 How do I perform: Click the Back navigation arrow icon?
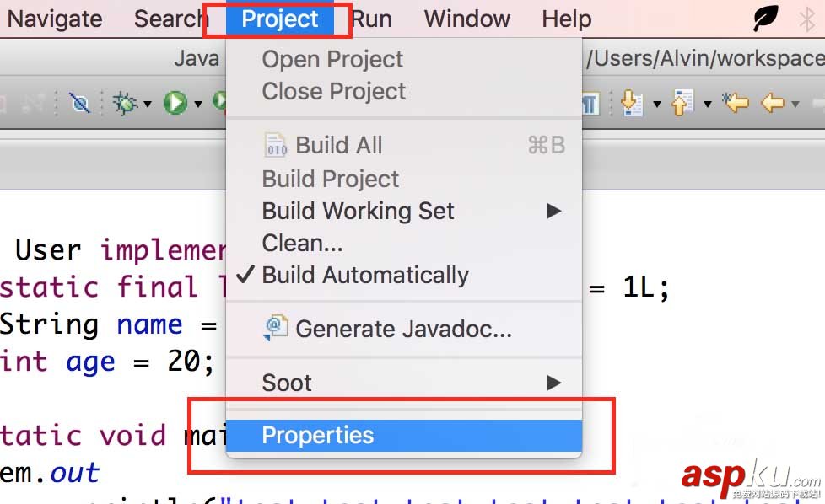tap(772, 104)
